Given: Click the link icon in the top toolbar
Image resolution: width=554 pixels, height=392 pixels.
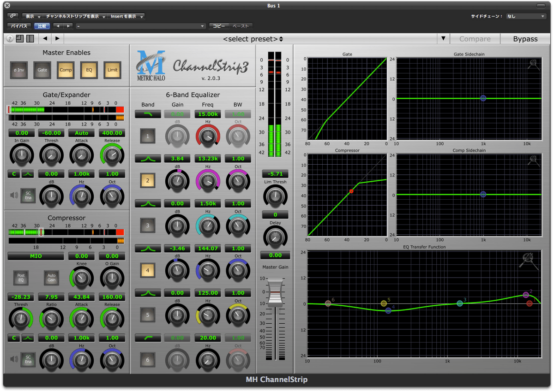Looking at the screenshot, I should [x=13, y=16].
